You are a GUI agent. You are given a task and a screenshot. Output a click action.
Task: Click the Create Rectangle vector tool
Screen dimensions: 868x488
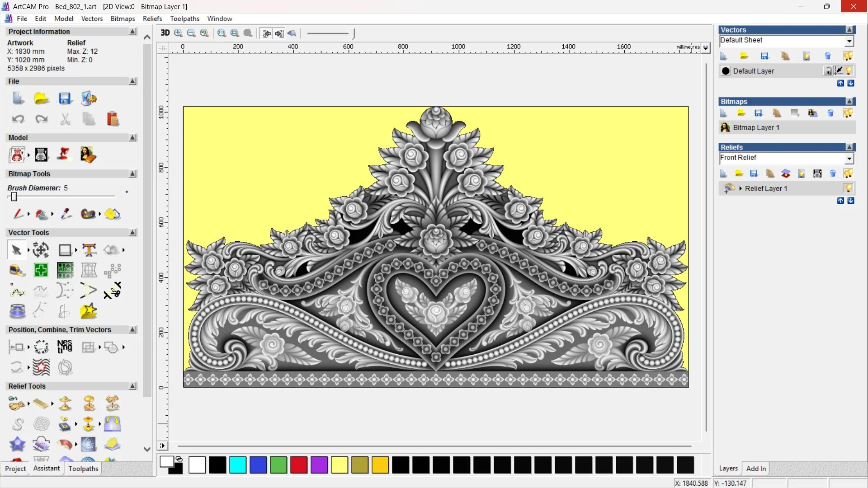65,250
